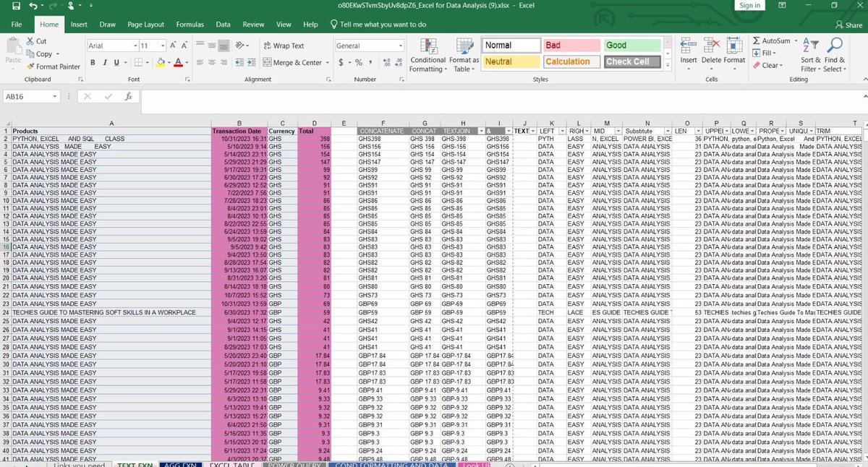Screen dimensions: 868x467
Task: Click Tell me what you want to do
Action: point(378,25)
